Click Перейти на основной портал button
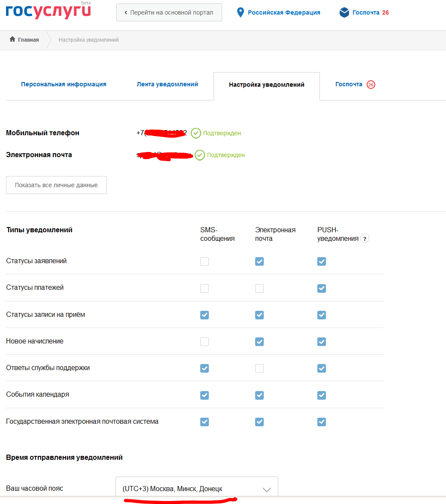The image size is (446, 504). coord(169,12)
